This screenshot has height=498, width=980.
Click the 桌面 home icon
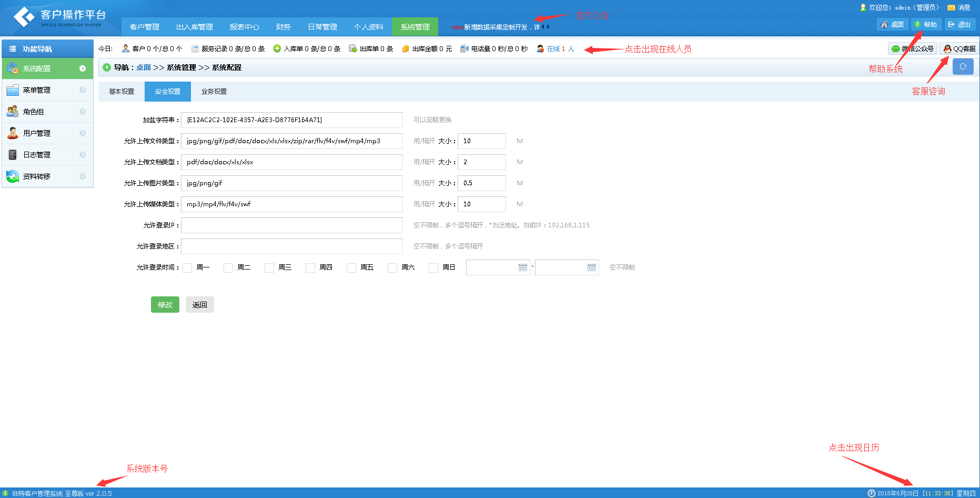pos(884,25)
